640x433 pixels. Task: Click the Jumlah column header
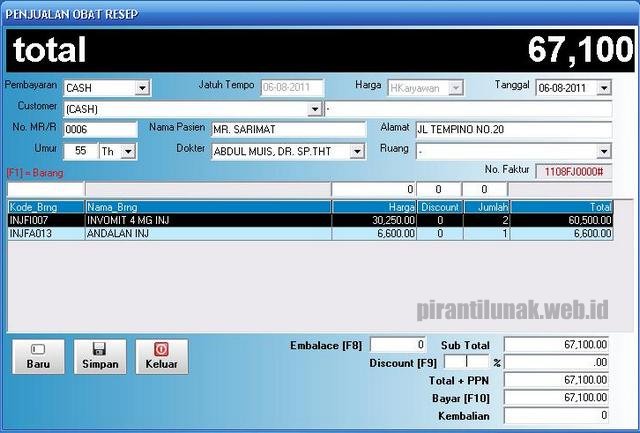(487, 207)
